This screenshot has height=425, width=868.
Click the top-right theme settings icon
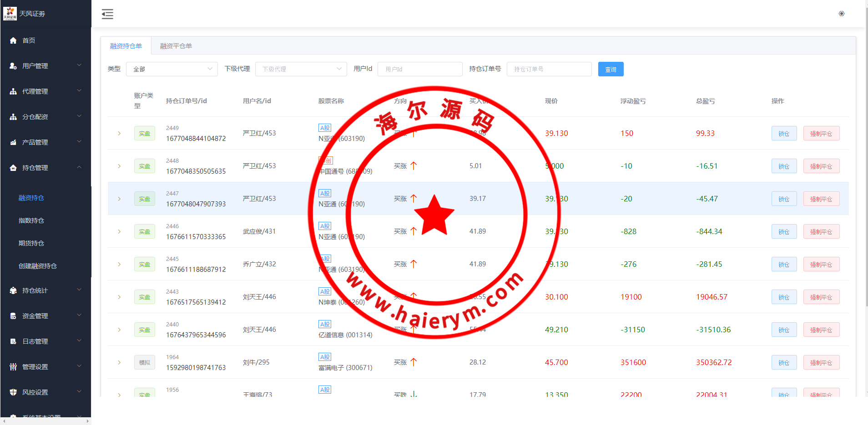point(841,14)
